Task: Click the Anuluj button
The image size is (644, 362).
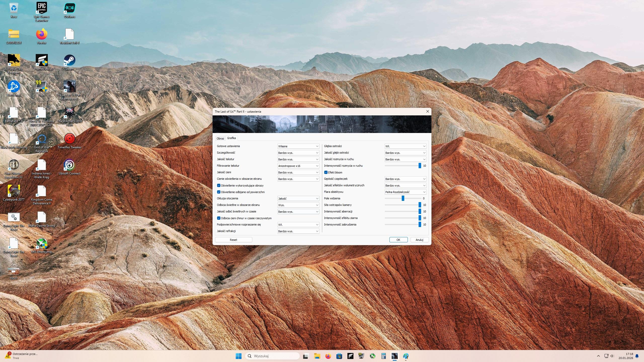Action: point(419,240)
